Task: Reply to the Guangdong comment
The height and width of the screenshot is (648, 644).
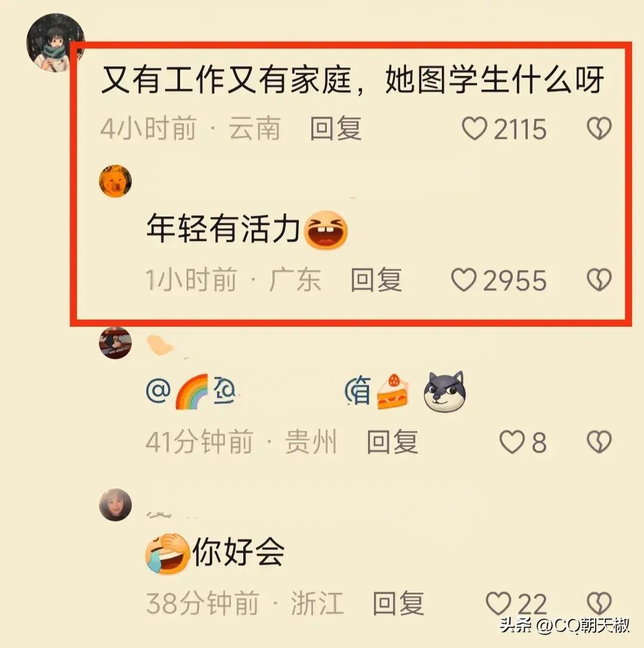Action: [x=376, y=280]
